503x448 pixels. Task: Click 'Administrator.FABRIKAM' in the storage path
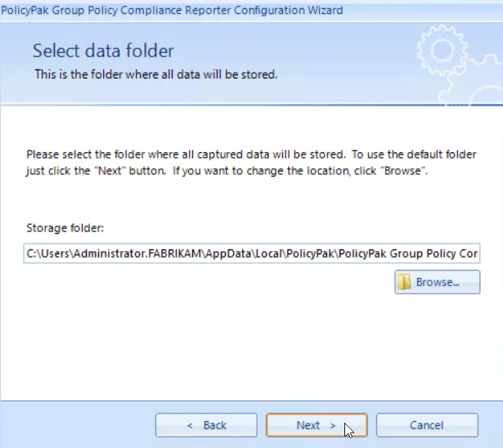137,253
